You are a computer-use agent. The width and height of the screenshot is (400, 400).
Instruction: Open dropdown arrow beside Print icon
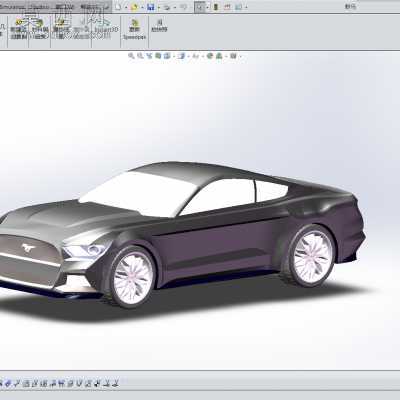point(175,7)
